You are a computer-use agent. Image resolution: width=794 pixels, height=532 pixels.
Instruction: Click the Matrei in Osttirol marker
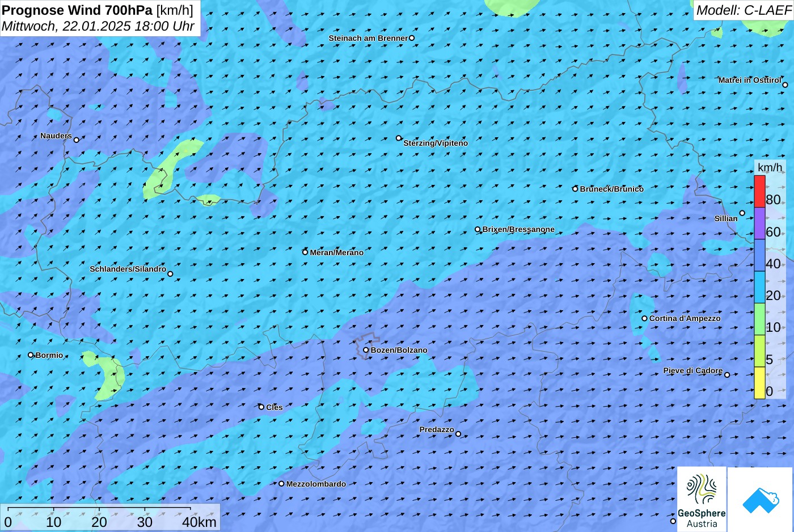tap(785, 85)
